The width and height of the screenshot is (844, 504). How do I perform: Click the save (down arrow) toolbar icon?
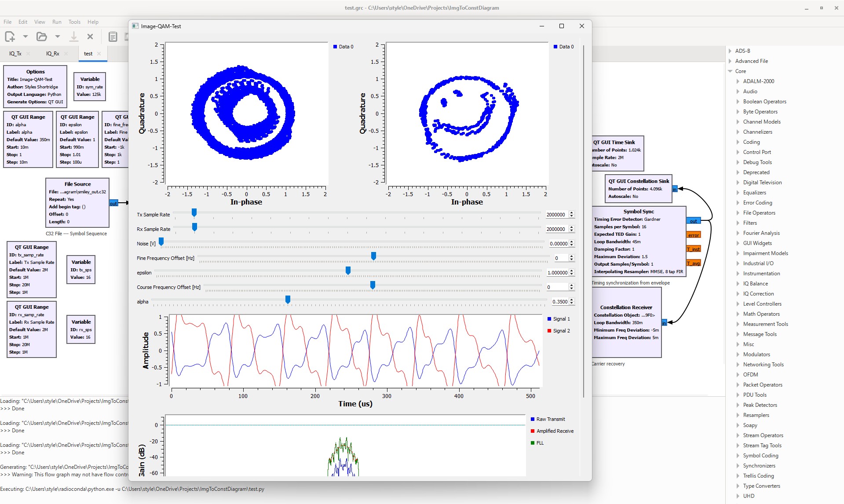tap(74, 37)
